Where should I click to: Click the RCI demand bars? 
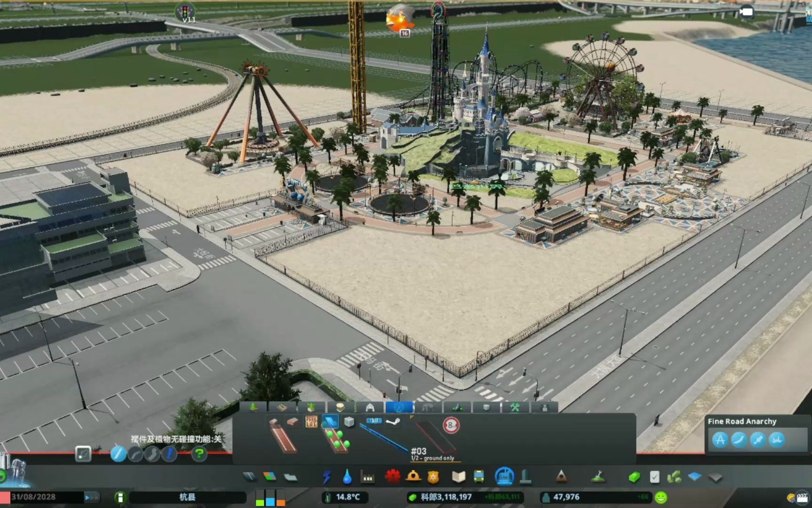270,498
